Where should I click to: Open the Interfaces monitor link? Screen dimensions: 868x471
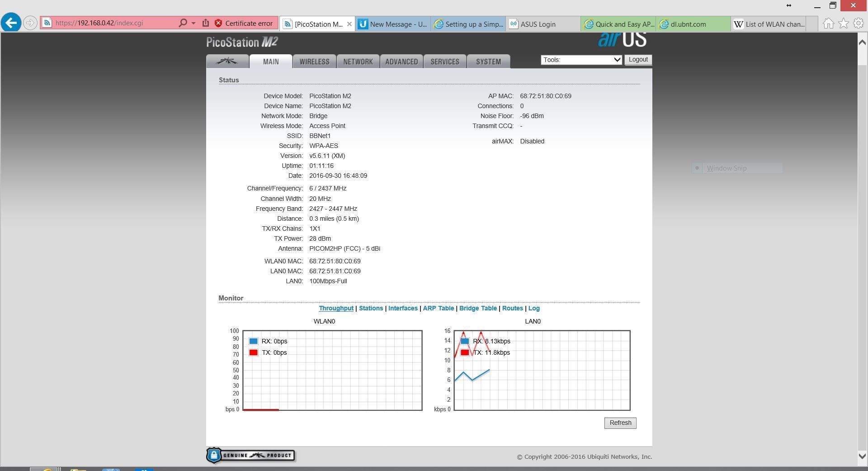click(x=403, y=308)
